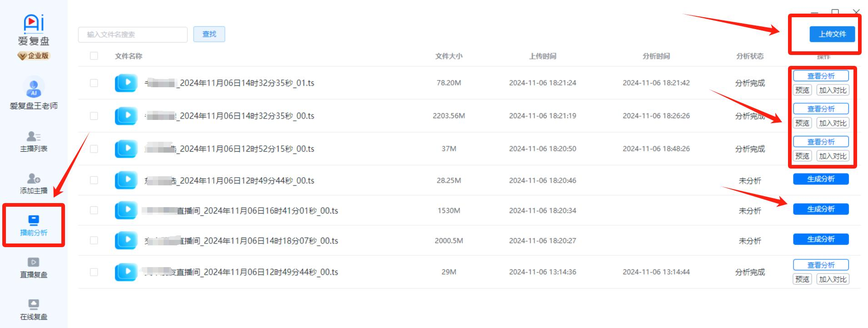Screen dimensions: 868x328
Task: Toggle the select-all checkbox in the header
Action: (x=94, y=56)
